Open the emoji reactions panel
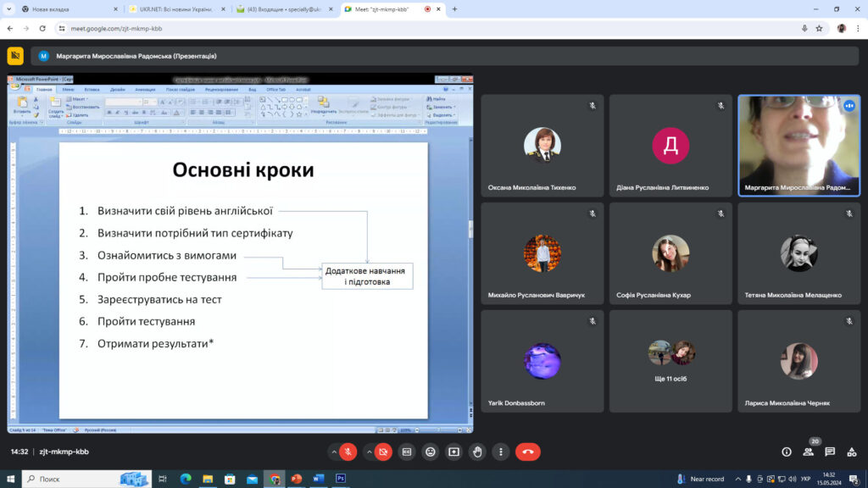The height and width of the screenshot is (488, 868). 430,452
